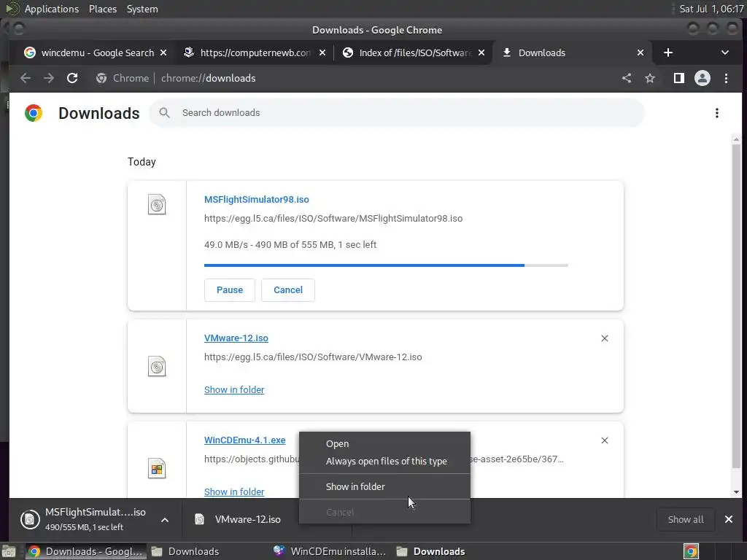Open the Downloads page three-dot menu
Image resolution: width=747 pixels, height=560 pixels.
click(716, 113)
